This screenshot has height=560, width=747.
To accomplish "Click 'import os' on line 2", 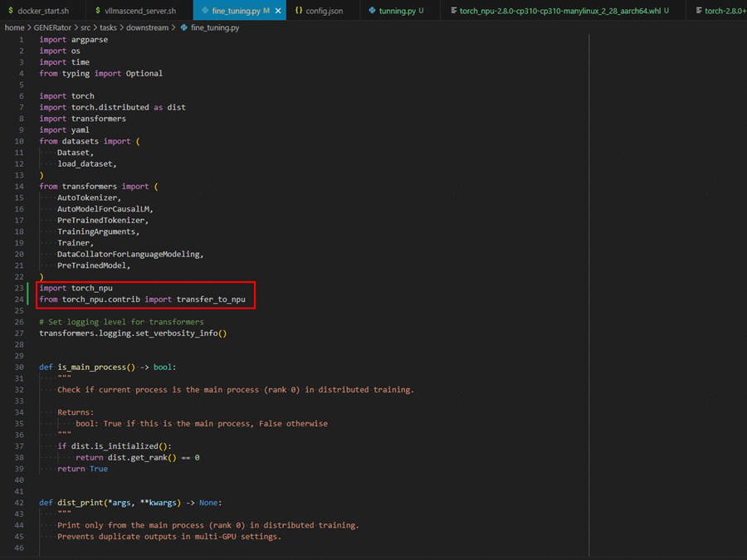I will (x=60, y=51).
